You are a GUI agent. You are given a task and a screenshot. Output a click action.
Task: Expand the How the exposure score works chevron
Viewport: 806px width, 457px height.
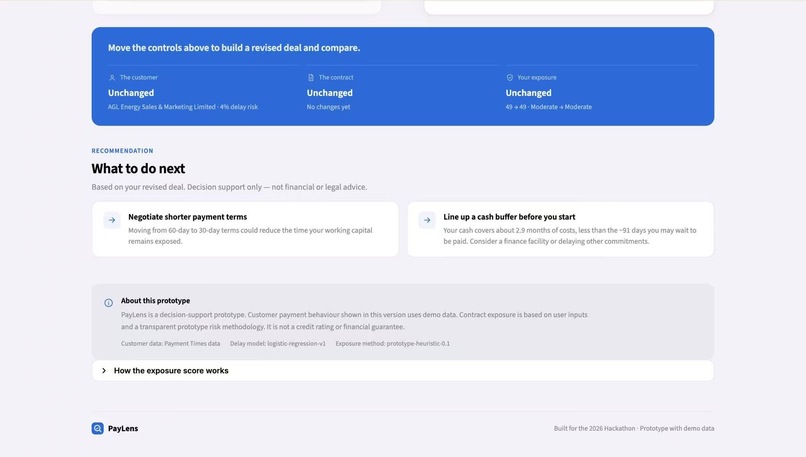coord(104,371)
